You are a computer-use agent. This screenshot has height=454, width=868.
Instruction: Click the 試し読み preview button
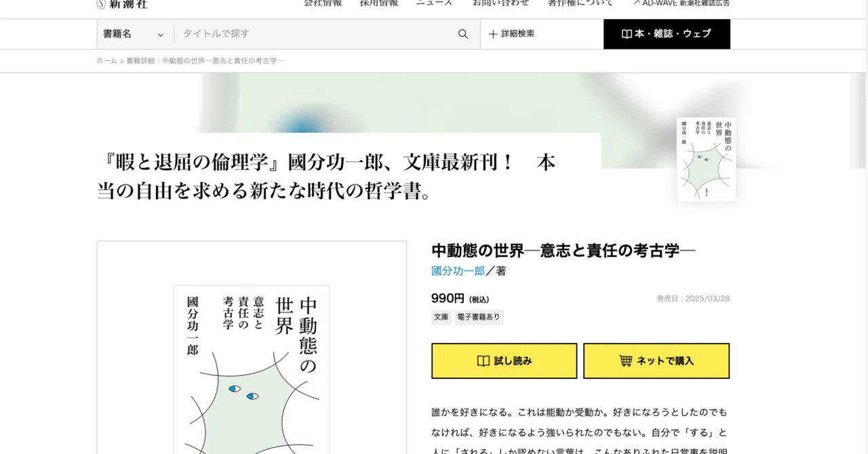[x=504, y=360]
